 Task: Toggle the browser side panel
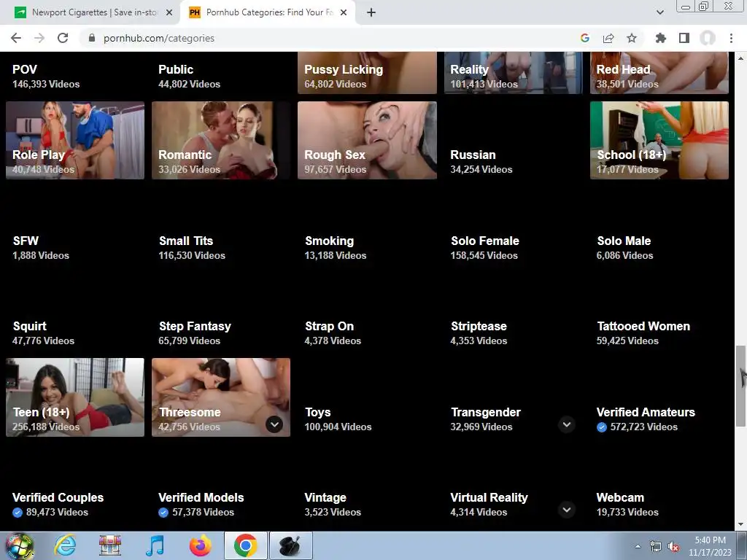point(684,38)
